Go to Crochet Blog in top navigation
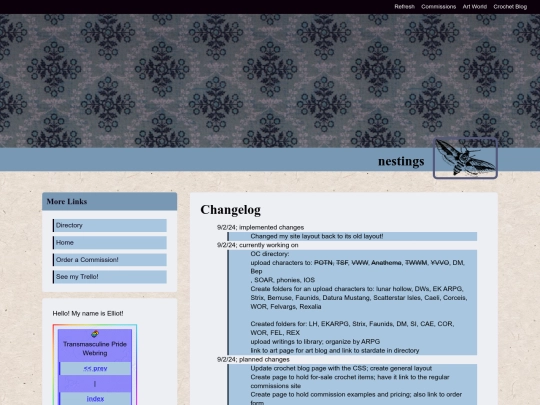 pos(510,7)
